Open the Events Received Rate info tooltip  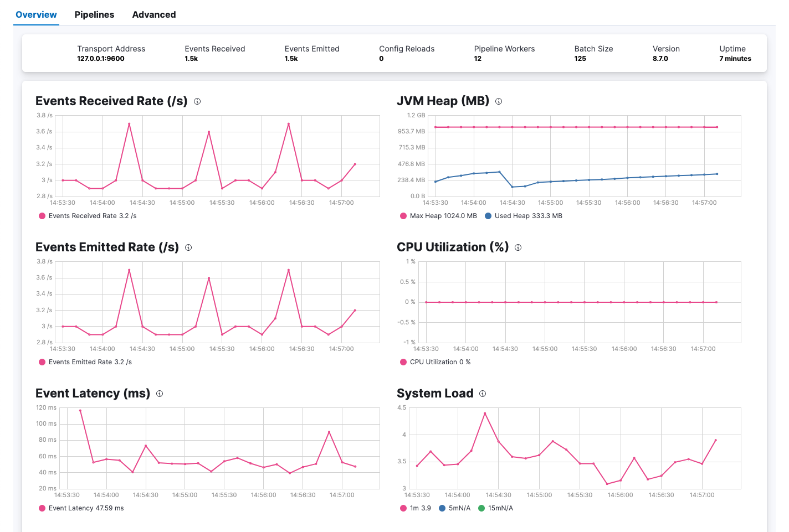[x=198, y=101]
